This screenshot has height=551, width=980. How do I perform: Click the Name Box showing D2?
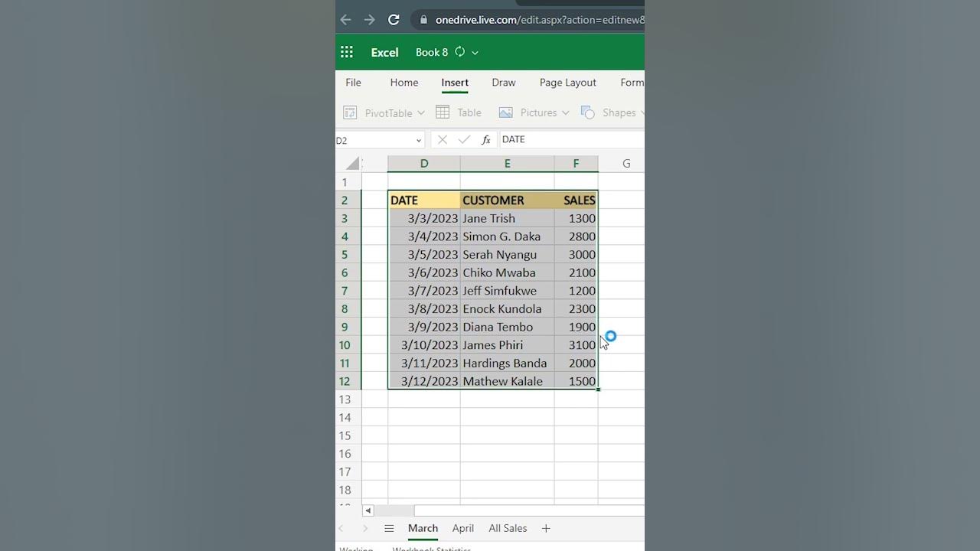pyautogui.click(x=374, y=140)
